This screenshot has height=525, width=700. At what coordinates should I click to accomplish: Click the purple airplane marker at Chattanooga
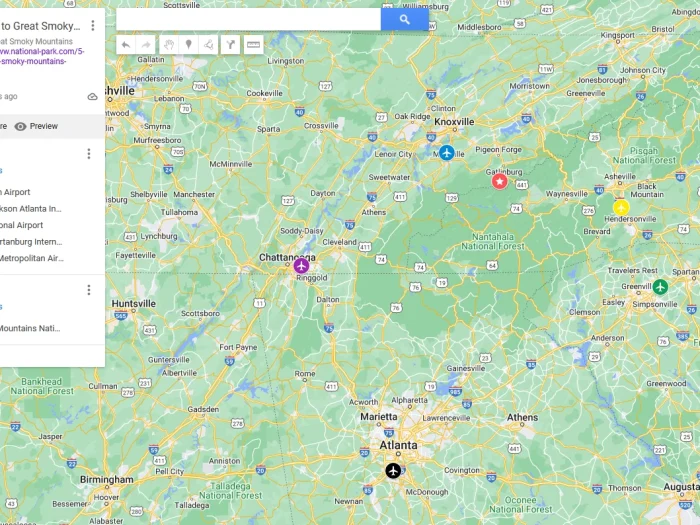301,266
